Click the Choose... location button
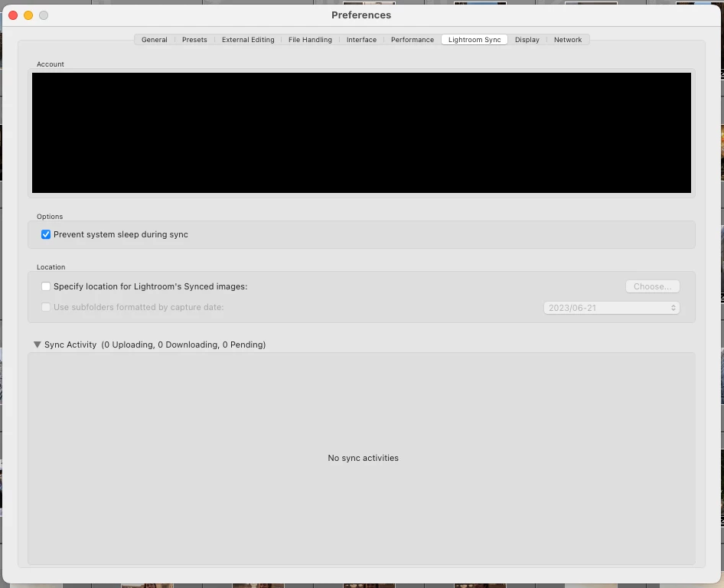 coord(652,286)
